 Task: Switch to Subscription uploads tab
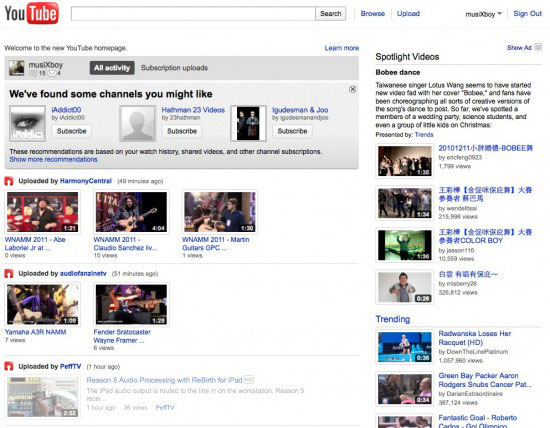coord(174,68)
